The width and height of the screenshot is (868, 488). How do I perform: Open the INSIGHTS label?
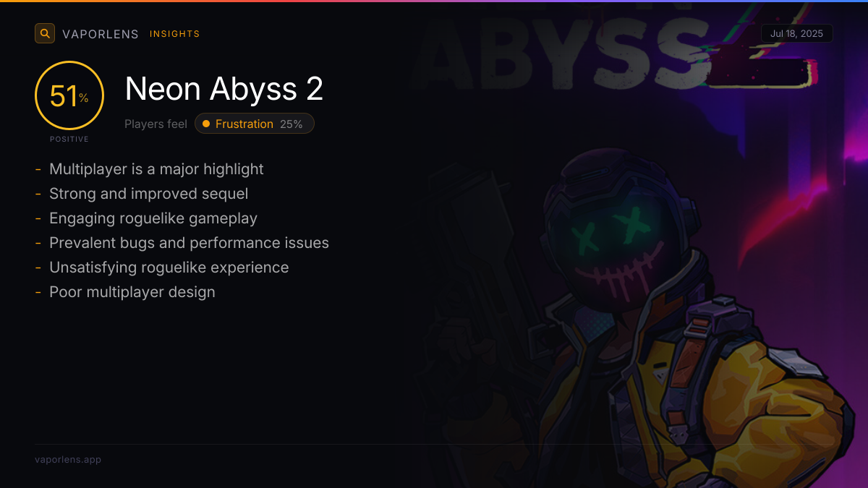tap(175, 34)
